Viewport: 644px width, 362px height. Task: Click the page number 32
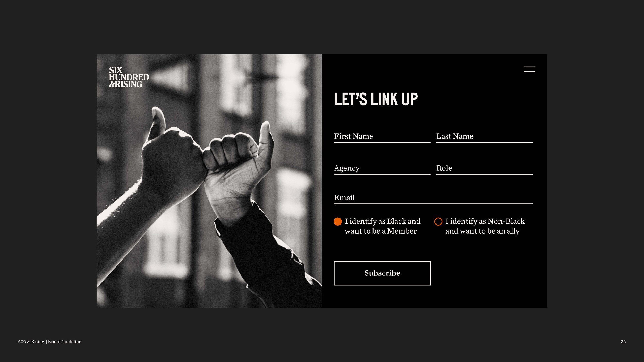click(x=623, y=342)
